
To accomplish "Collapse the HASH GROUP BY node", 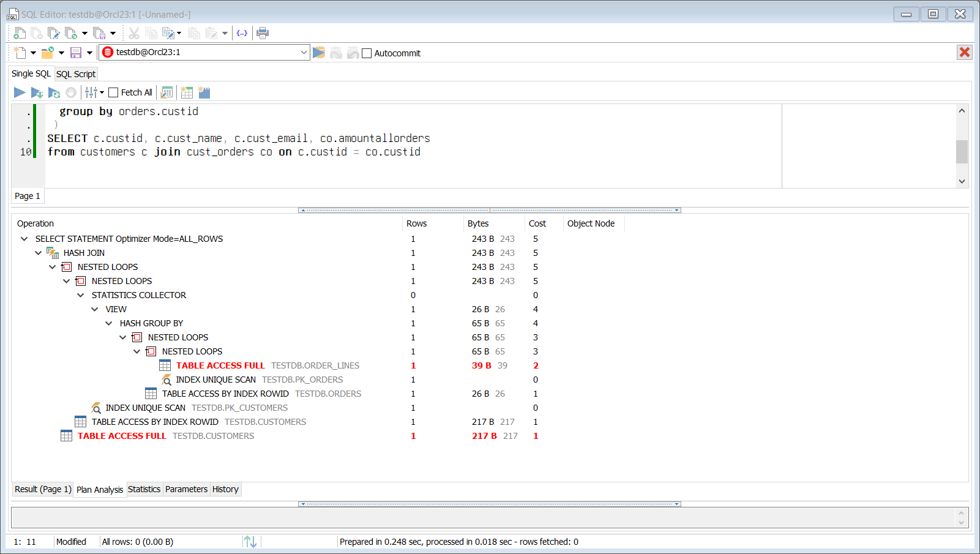I will pyautogui.click(x=108, y=323).
